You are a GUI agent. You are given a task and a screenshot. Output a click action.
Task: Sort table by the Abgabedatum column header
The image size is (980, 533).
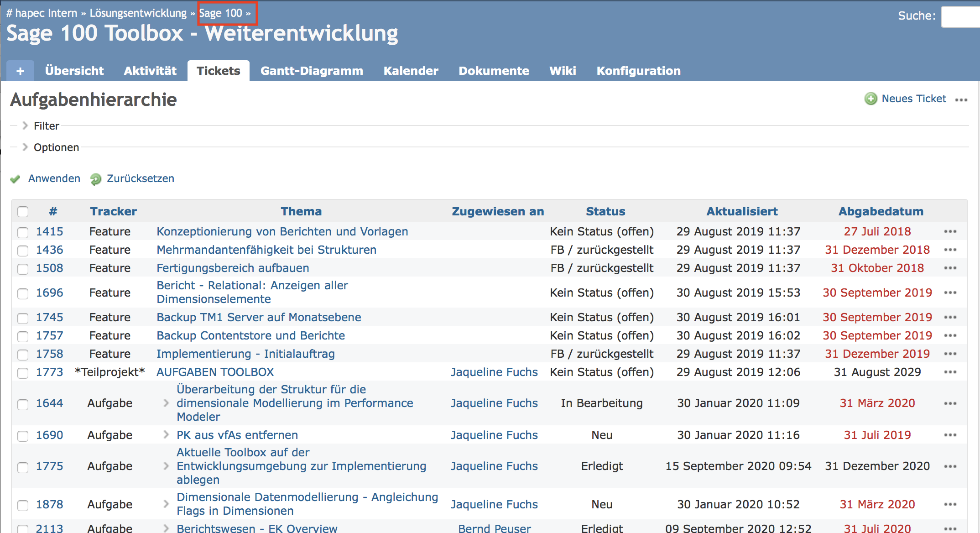(881, 211)
